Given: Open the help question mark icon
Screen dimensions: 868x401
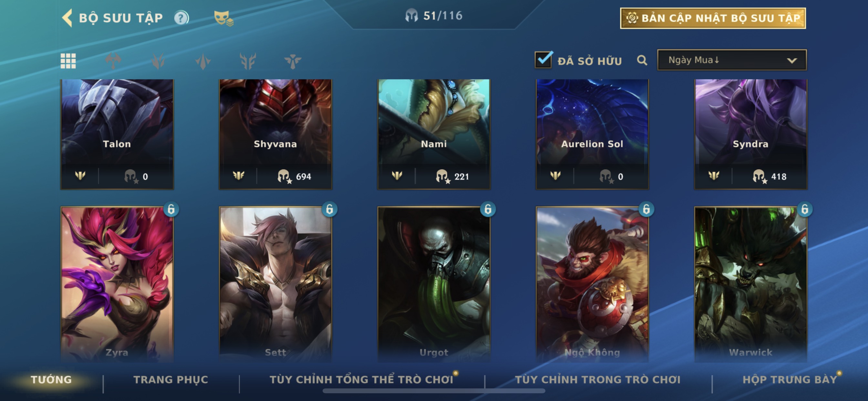Looking at the screenshot, I should click(181, 18).
